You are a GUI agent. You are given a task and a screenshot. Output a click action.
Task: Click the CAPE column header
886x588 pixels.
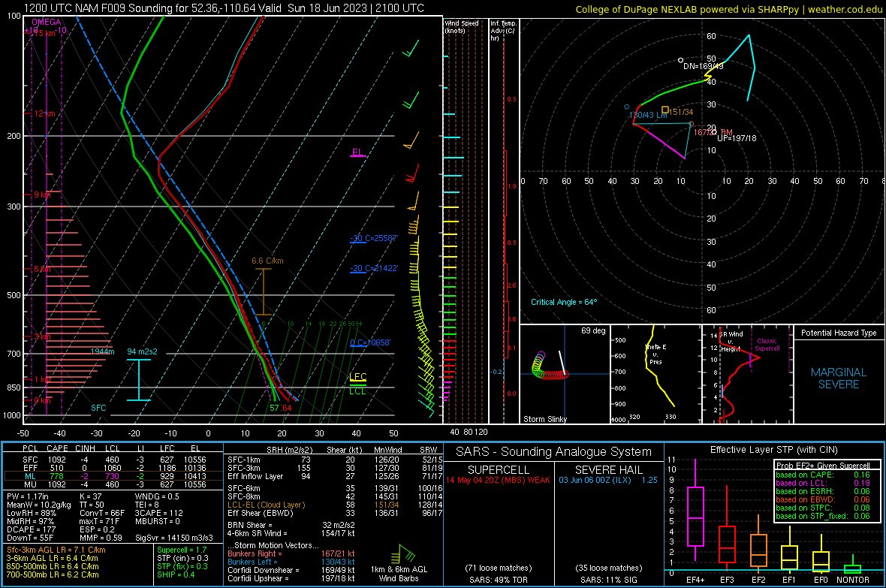click(x=57, y=448)
